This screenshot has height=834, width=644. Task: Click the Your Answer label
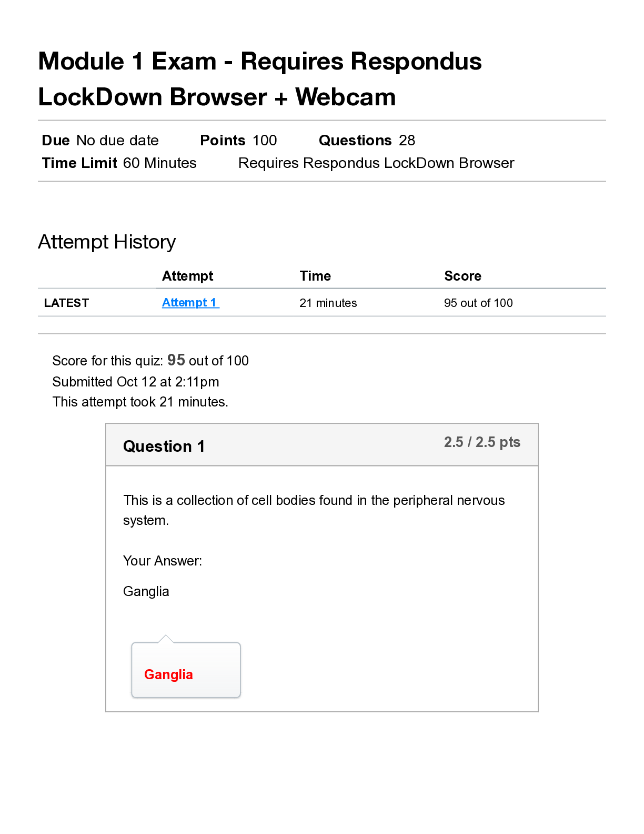point(163,561)
